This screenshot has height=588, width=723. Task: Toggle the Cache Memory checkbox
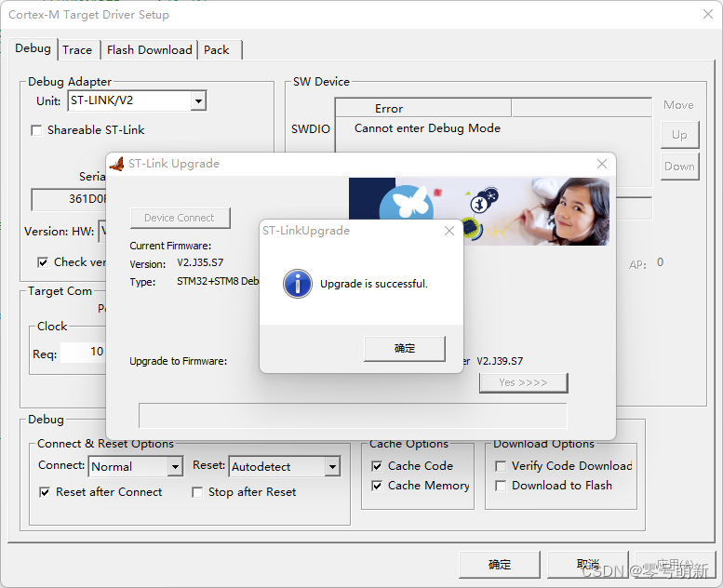pyautogui.click(x=377, y=486)
